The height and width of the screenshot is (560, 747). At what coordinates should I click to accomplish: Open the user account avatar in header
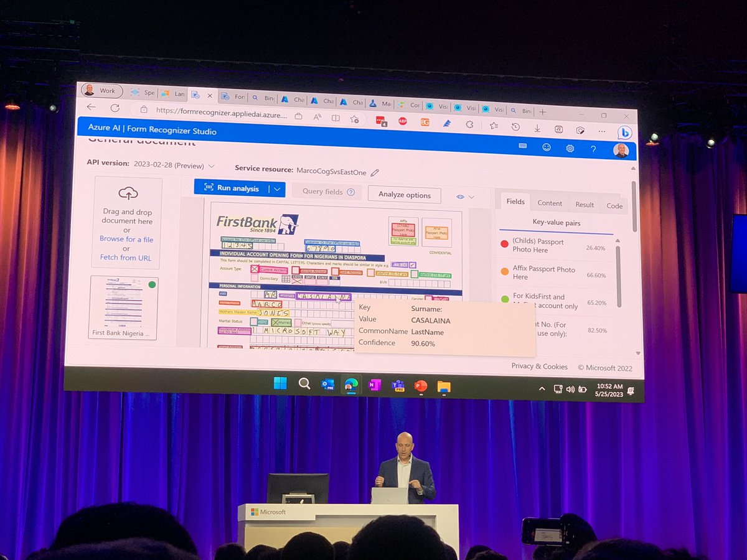point(621,151)
